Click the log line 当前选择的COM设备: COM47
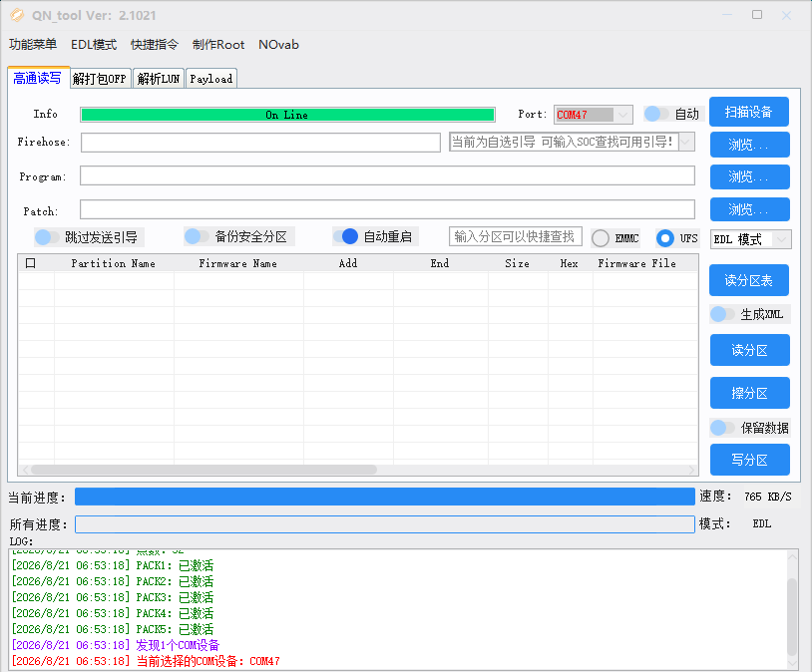The image size is (812, 672). click(146, 662)
